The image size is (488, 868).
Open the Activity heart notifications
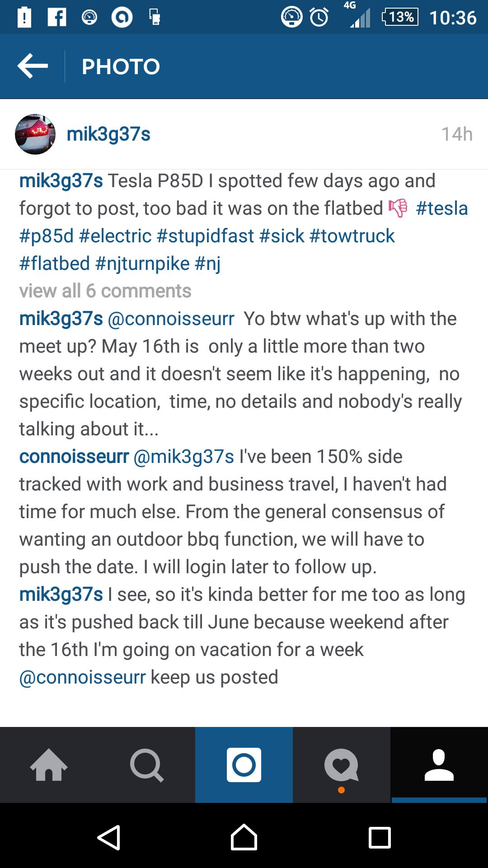(x=342, y=765)
